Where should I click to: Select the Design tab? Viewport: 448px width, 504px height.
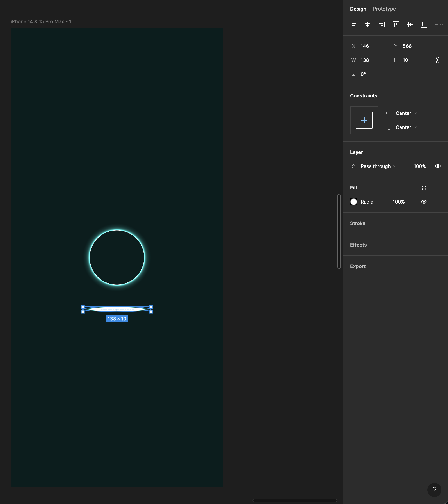click(x=358, y=9)
